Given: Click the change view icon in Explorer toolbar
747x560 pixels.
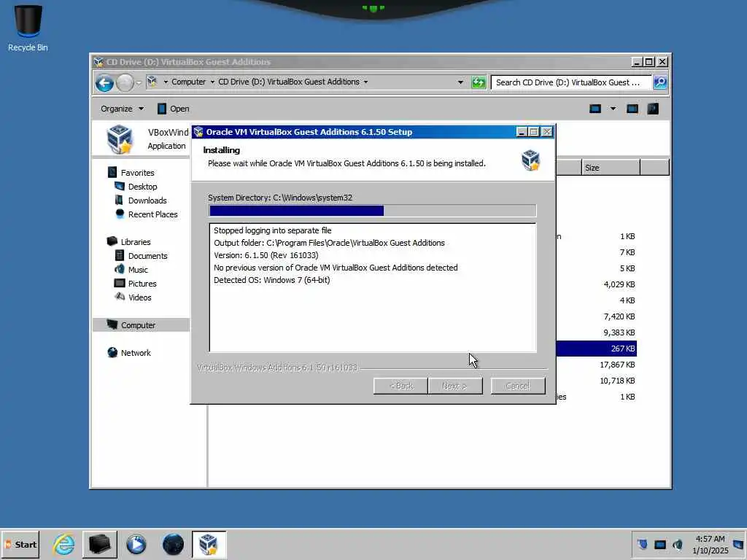Looking at the screenshot, I should pyautogui.click(x=595, y=109).
